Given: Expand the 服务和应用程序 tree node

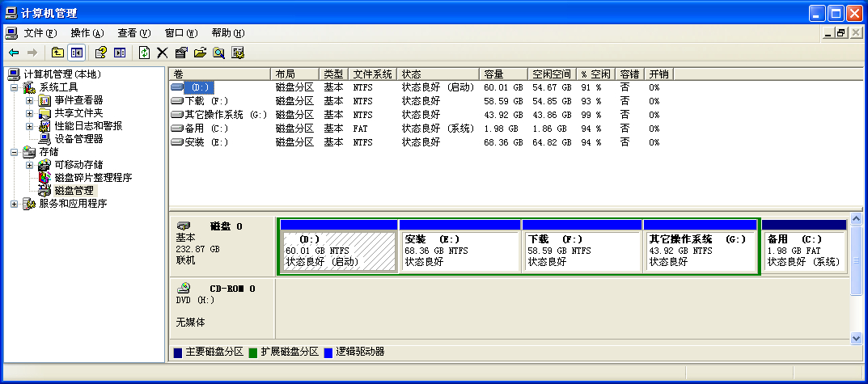Looking at the screenshot, I should 14,204.
